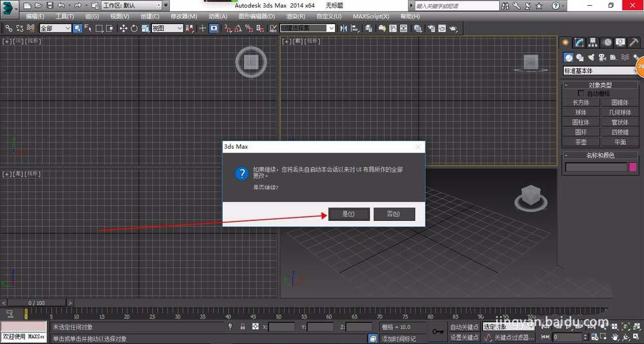Open the 创建(C) menu
Image resolution: width=644 pixels, height=344 pixels.
point(149,17)
